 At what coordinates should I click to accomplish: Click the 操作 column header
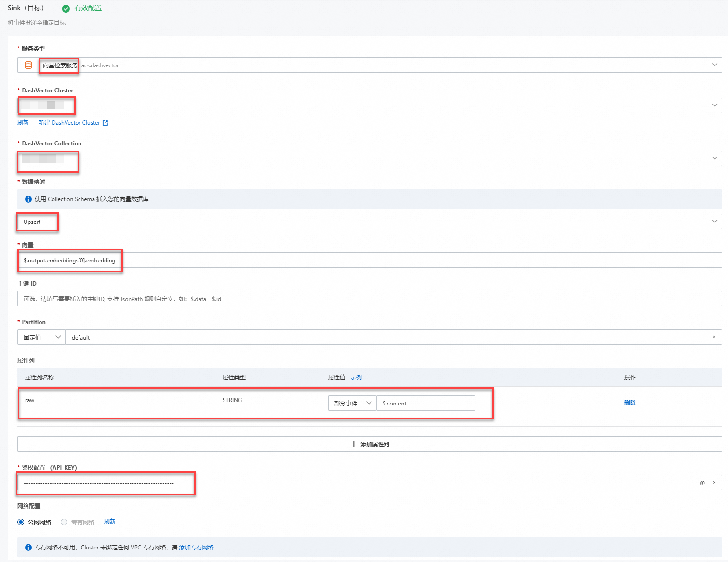click(x=630, y=378)
